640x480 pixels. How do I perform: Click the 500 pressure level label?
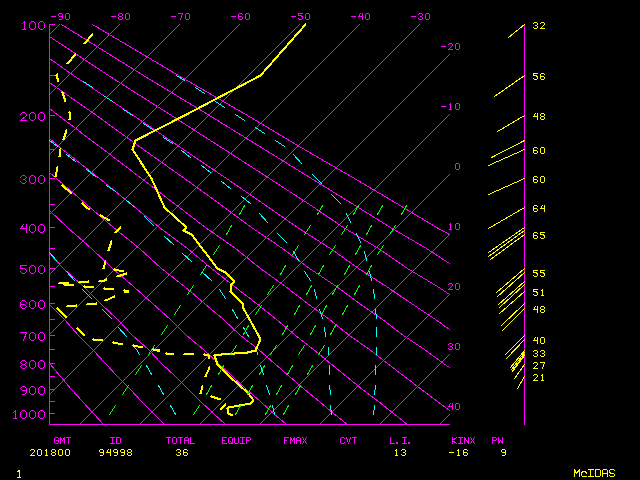pyautogui.click(x=33, y=269)
